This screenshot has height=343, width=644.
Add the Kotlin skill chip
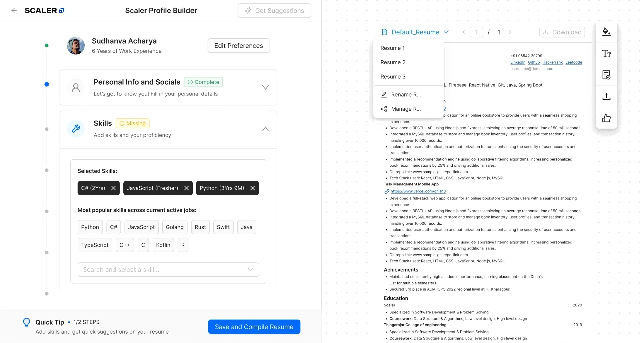pyautogui.click(x=163, y=245)
